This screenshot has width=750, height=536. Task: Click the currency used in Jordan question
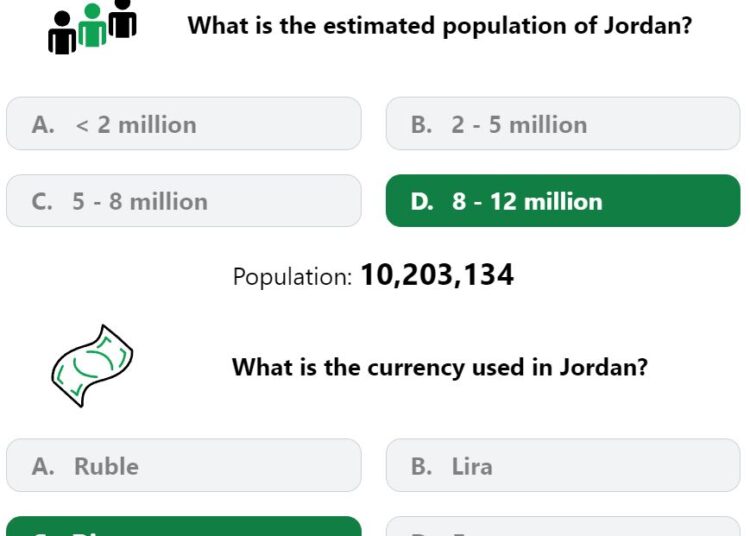(440, 367)
